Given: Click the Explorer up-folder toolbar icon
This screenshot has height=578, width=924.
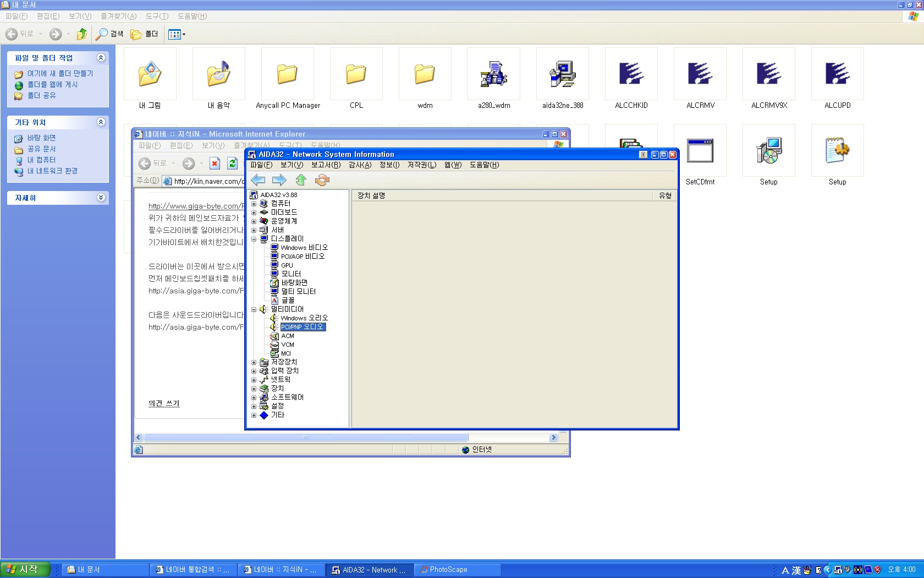Looking at the screenshot, I should coord(82,34).
